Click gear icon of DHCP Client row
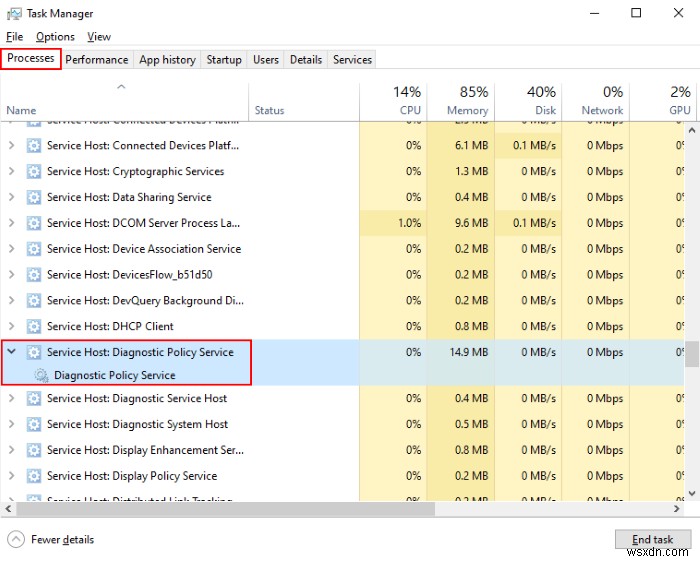The height and width of the screenshot is (562, 700). (34, 326)
